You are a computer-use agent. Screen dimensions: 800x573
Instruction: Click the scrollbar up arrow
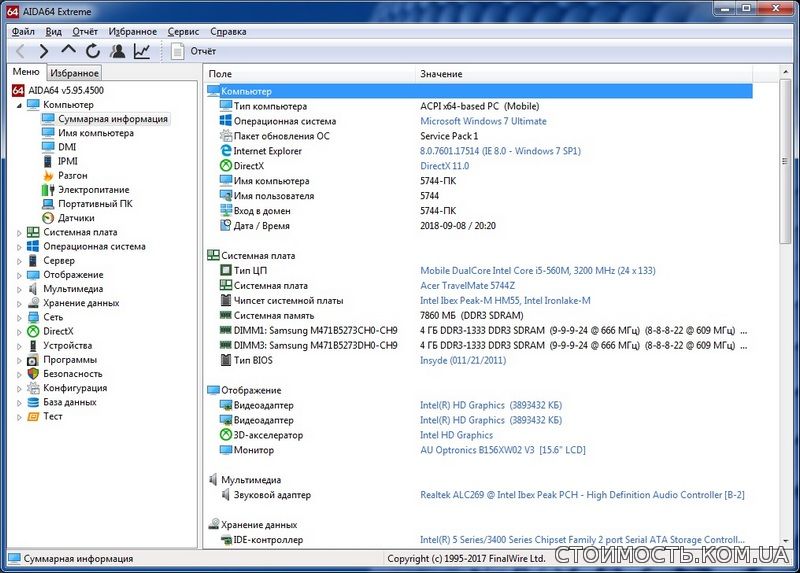coord(785,72)
